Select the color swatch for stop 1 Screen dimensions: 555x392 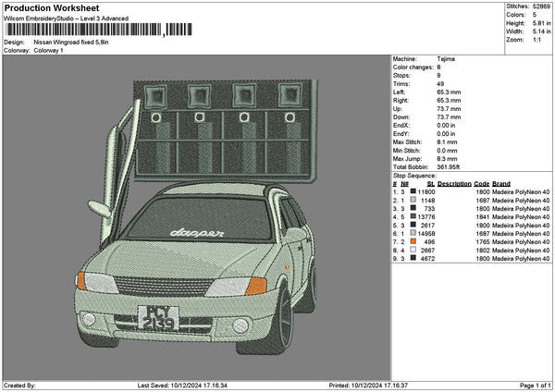[x=414, y=190]
